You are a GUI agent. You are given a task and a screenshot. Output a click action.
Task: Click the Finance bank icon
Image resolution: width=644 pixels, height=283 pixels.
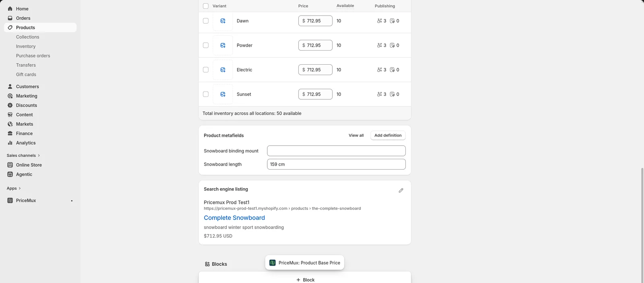point(10,133)
